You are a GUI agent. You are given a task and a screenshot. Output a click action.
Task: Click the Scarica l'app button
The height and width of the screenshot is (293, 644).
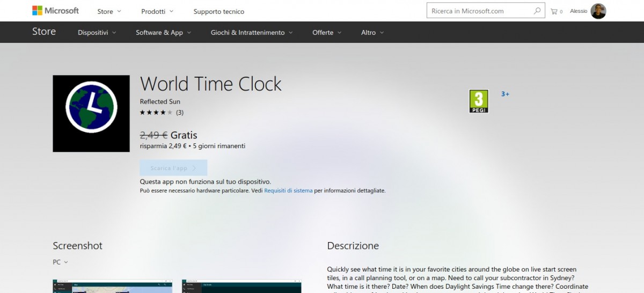(x=173, y=168)
